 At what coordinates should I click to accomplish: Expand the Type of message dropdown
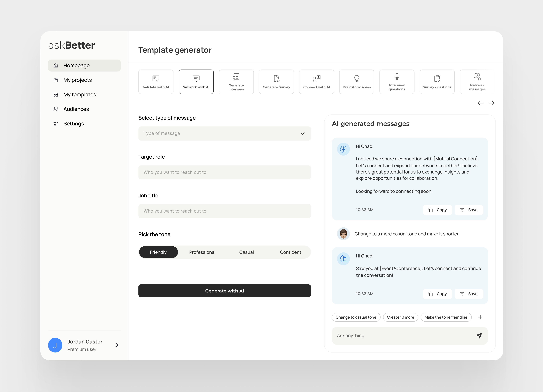[x=302, y=133]
